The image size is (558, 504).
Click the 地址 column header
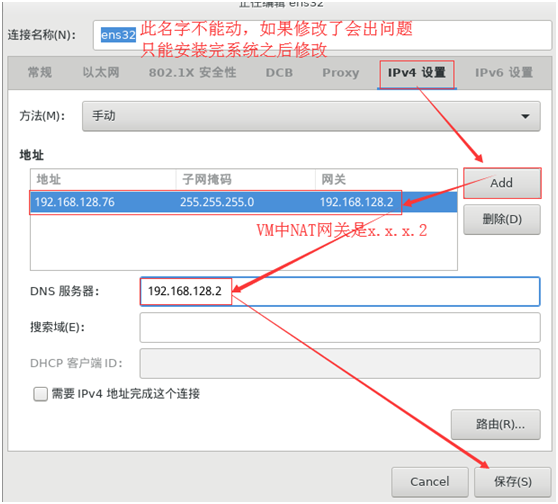[x=103, y=179]
